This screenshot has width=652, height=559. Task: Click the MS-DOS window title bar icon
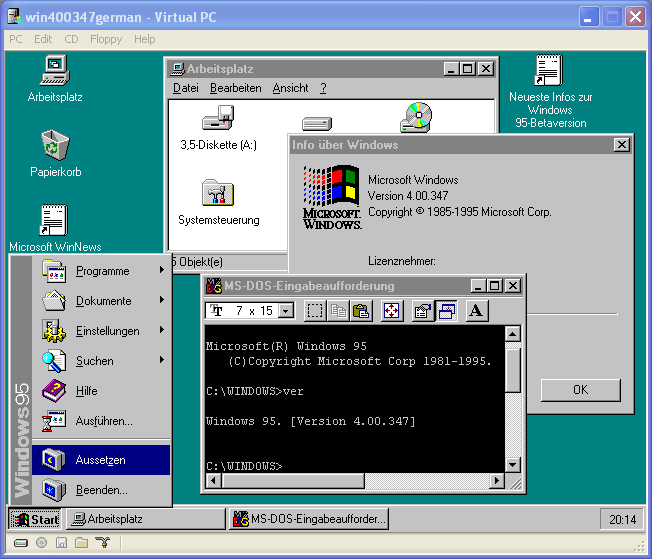[x=214, y=286]
